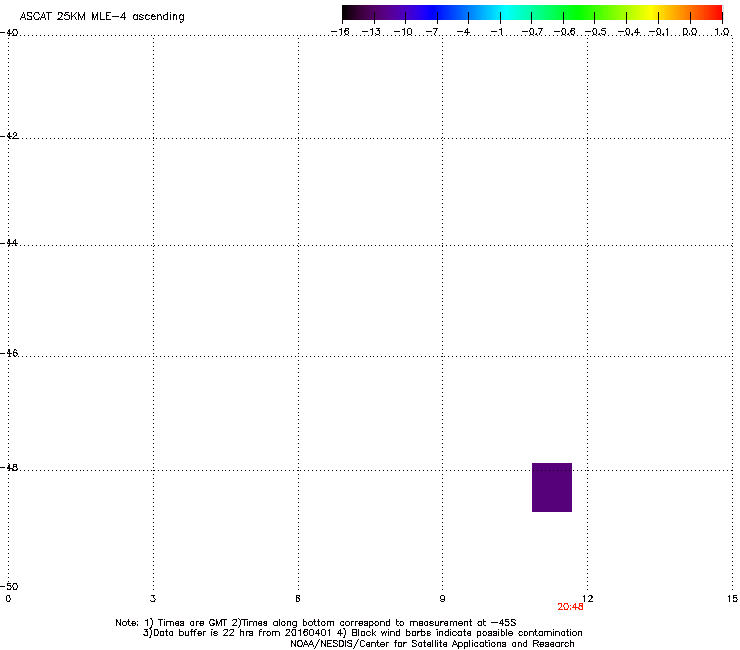
Task: Click the 9 longitude axis label
Action: click(x=442, y=599)
